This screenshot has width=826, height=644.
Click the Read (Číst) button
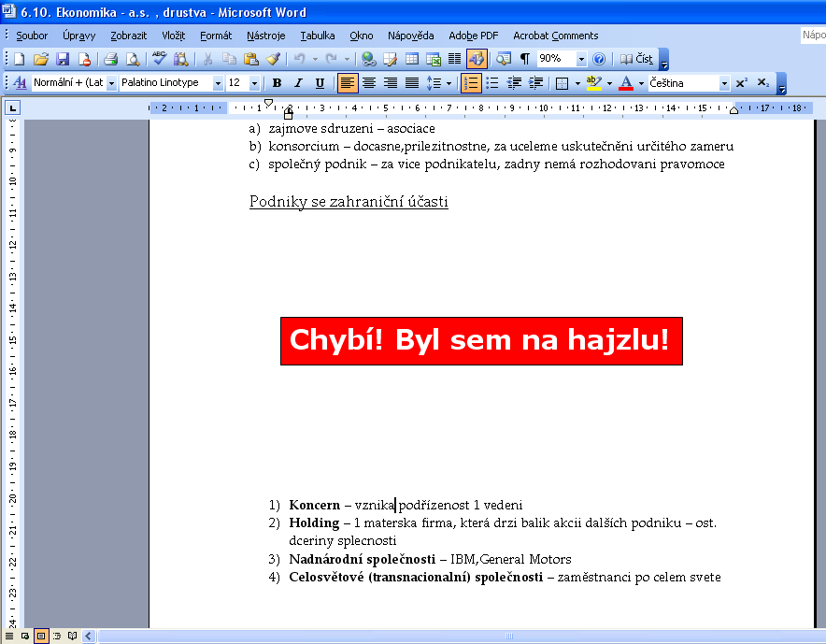(x=636, y=59)
